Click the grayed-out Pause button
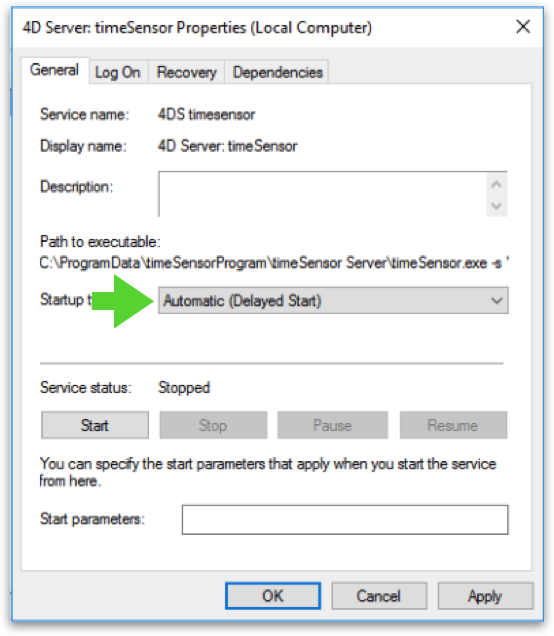The image size is (554, 636). point(332,425)
